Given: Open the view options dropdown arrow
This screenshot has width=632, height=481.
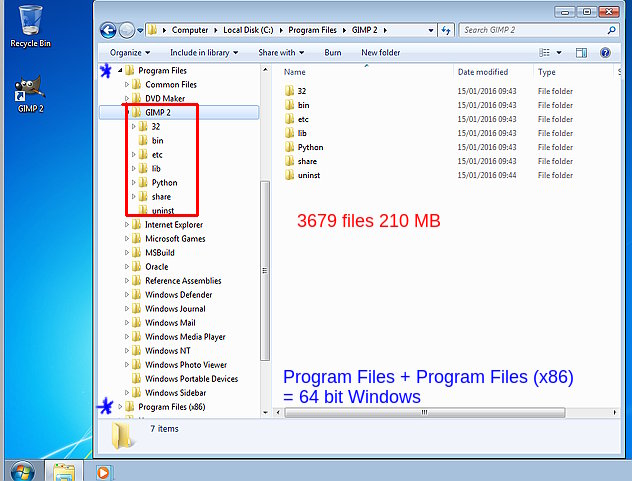Looking at the screenshot, I should click(x=559, y=53).
